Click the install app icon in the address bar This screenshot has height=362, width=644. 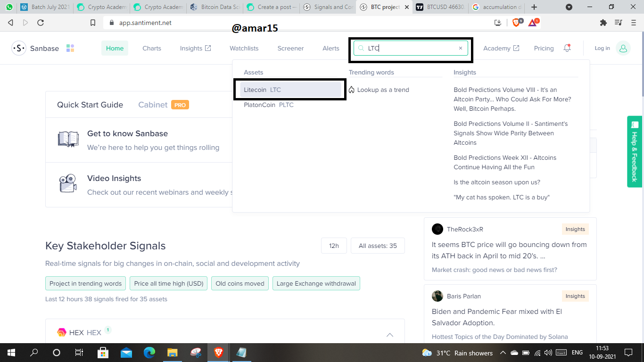[x=498, y=23]
